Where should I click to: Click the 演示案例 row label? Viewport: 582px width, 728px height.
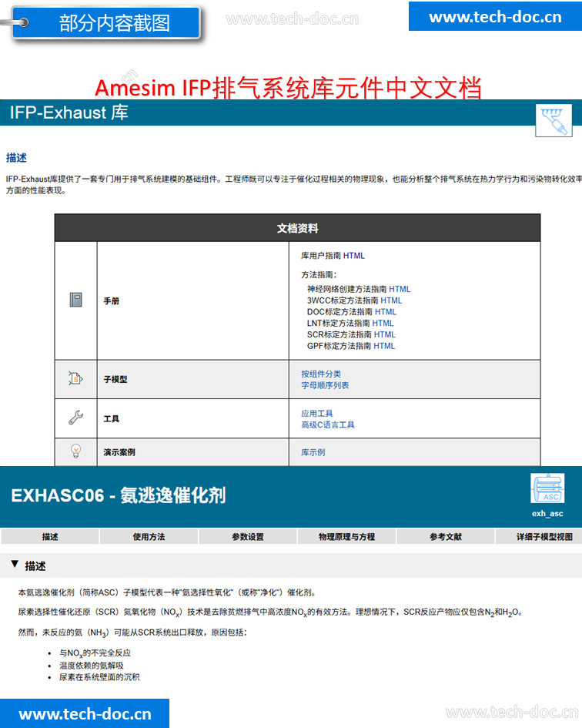coord(119,452)
